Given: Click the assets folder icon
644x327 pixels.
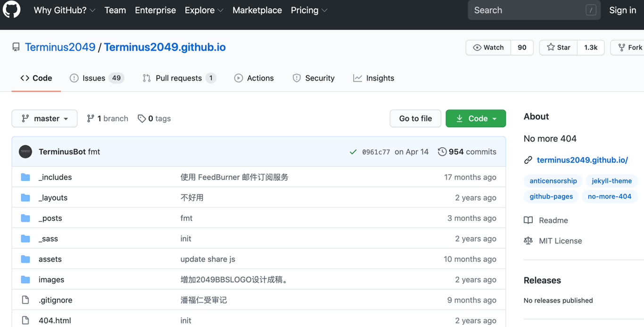Looking at the screenshot, I should [x=25, y=259].
